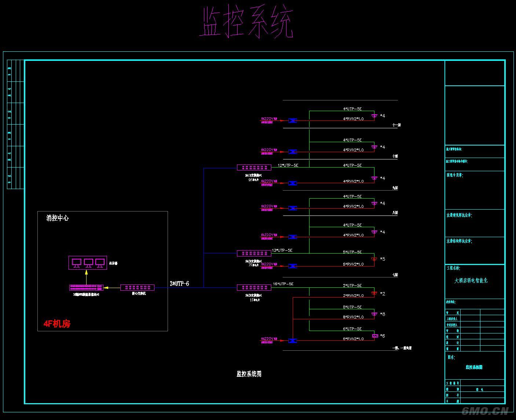Click the 13*UTP-5E cable label

pyautogui.click(x=282, y=251)
